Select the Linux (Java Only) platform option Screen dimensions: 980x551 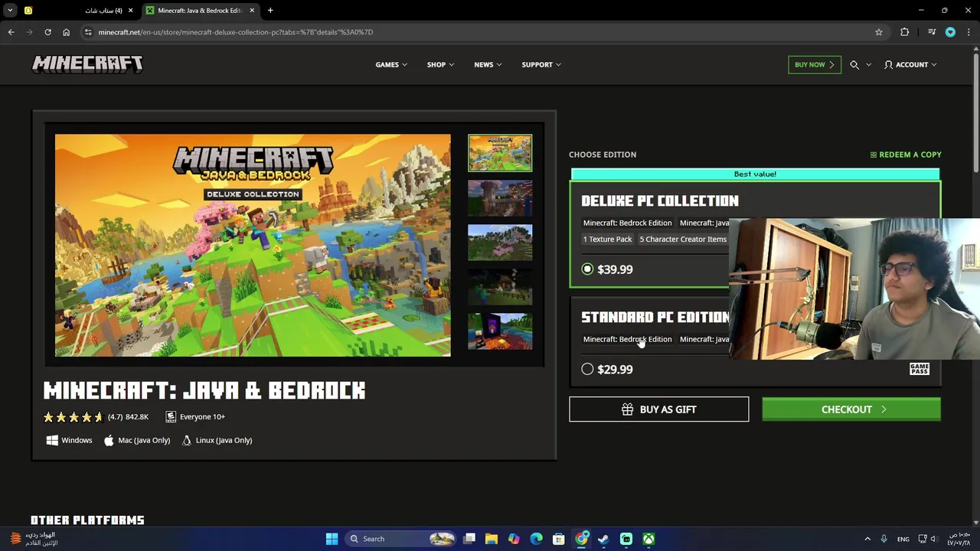tap(217, 440)
